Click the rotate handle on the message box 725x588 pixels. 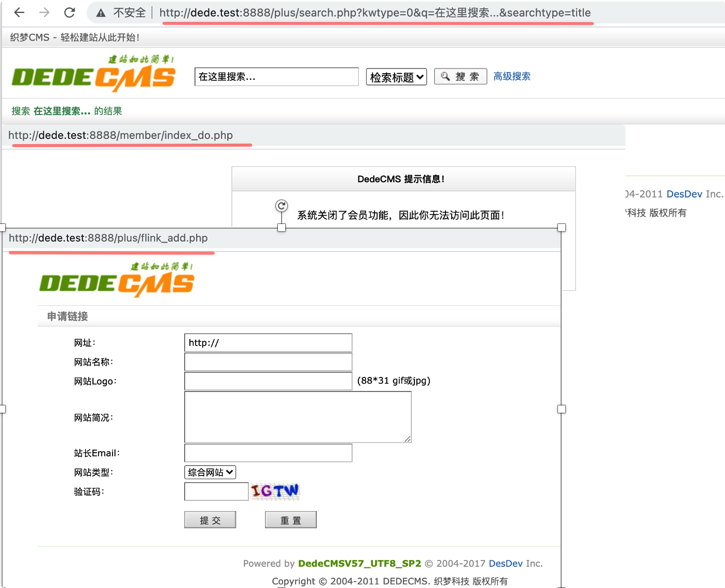click(282, 206)
